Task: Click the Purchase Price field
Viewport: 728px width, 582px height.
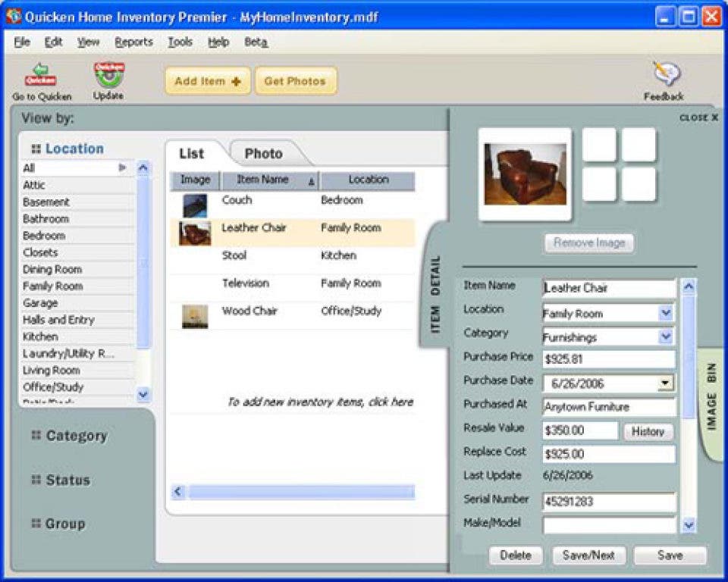Action: coord(609,358)
